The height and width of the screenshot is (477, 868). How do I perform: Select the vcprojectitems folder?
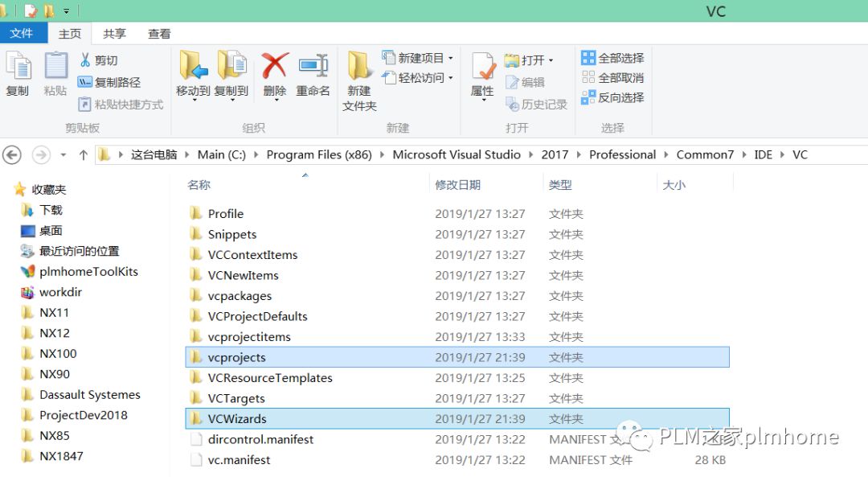[457, 337]
